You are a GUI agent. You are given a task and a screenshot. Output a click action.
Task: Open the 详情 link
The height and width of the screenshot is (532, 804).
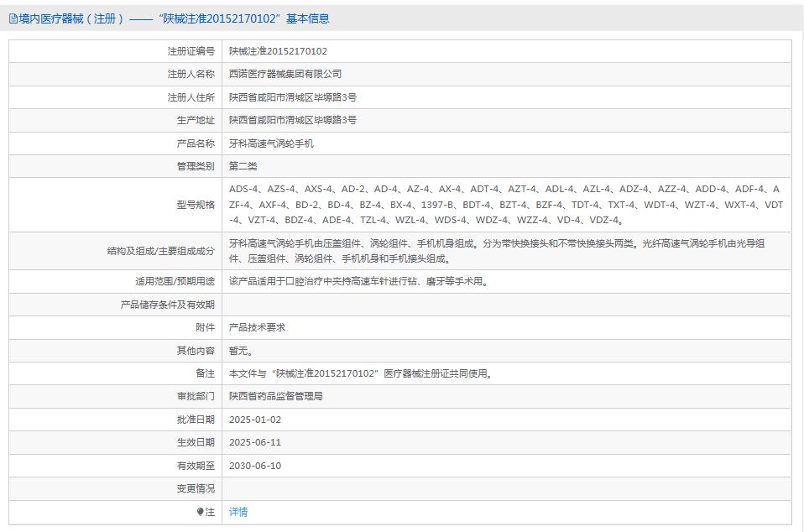238,511
